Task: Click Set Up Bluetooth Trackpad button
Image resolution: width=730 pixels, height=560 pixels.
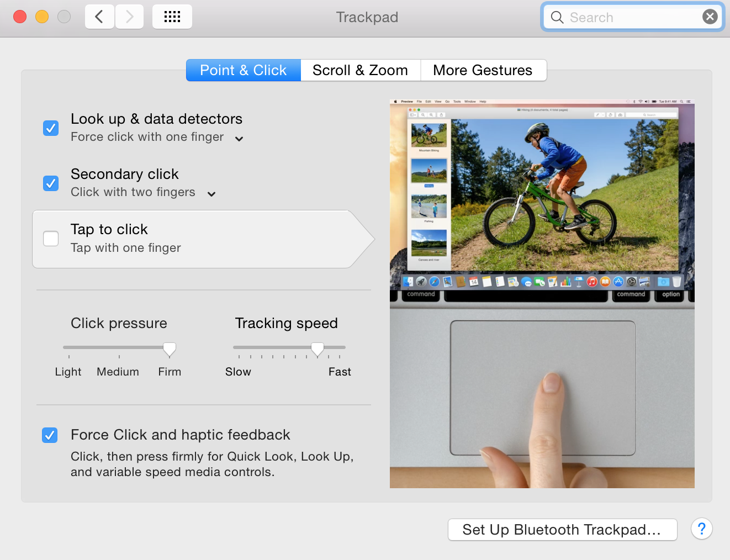Action: click(562, 530)
